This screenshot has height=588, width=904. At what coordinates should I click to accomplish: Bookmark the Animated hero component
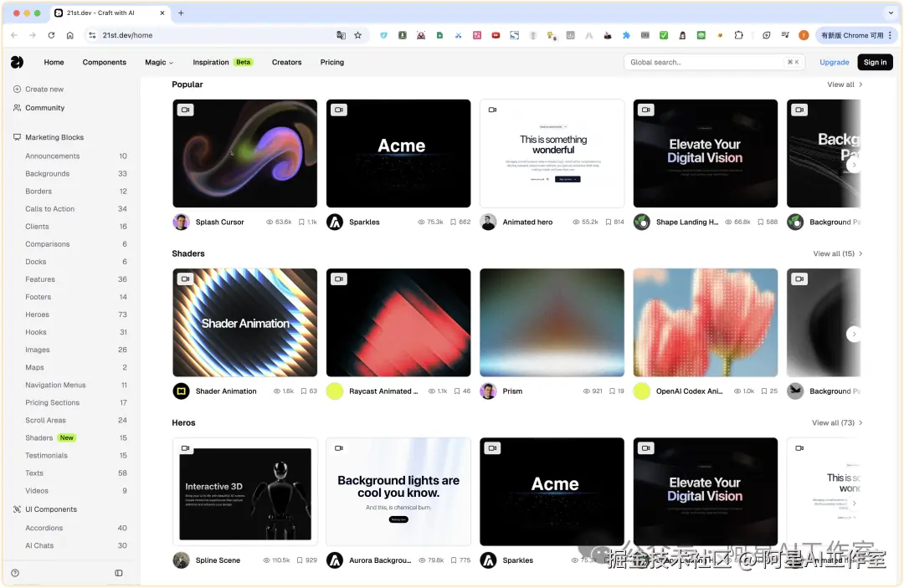[x=609, y=222]
